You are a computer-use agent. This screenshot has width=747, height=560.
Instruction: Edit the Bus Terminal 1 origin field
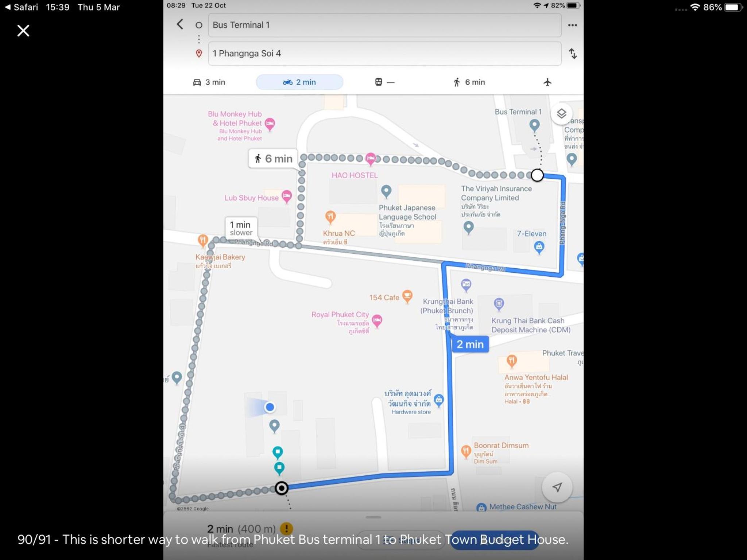tap(384, 25)
